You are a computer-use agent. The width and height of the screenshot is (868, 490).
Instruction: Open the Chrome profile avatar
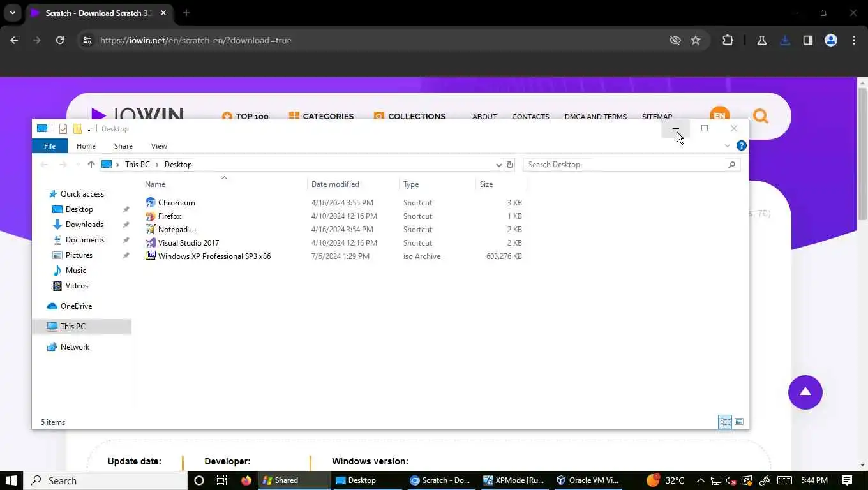831,40
